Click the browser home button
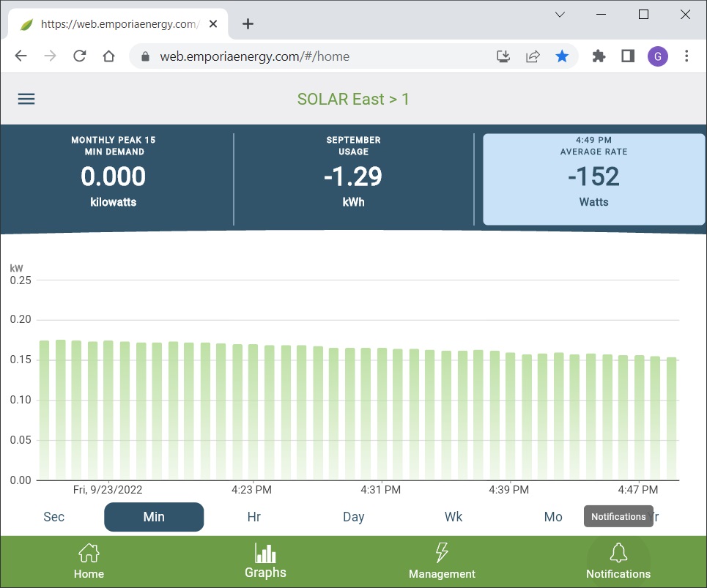The image size is (707, 588). point(109,56)
